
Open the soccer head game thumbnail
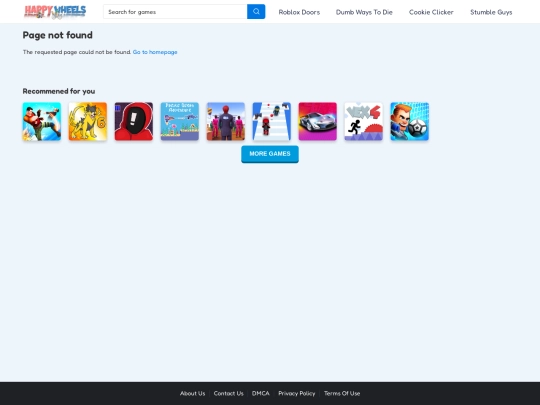[x=409, y=121]
